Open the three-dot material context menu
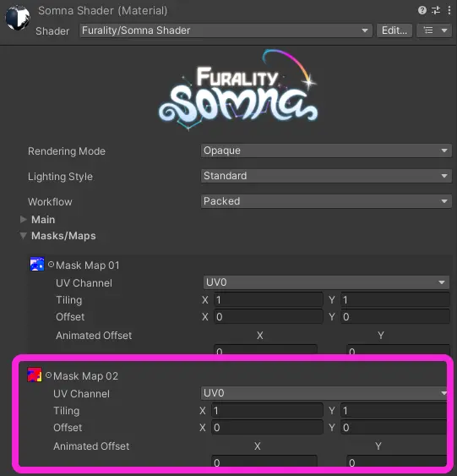This screenshot has width=457, height=476. click(x=449, y=10)
